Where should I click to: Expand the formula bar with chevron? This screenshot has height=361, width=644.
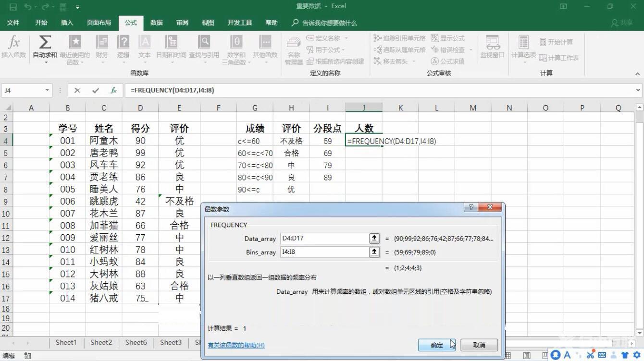638,90
